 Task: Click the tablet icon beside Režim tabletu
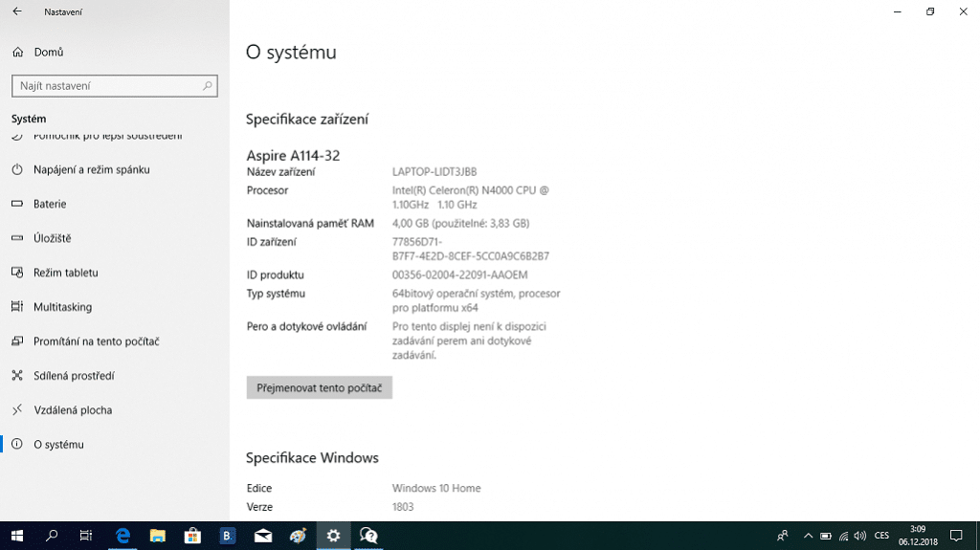coord(17,273)
